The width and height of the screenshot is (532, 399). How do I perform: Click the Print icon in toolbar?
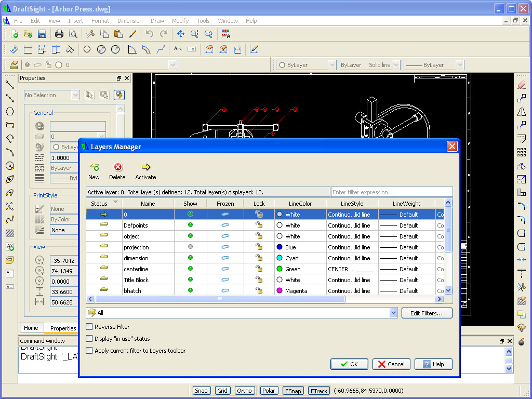click(x=59, y=34)
